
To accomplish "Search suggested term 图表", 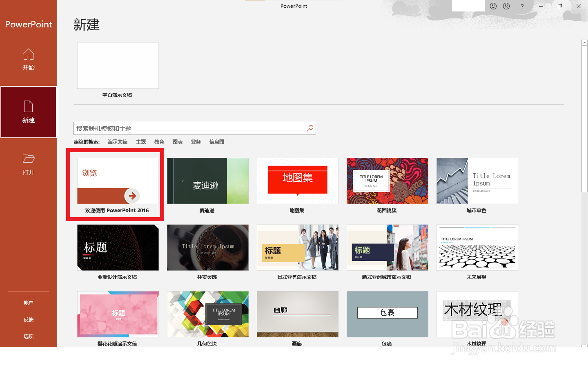I will click(178, 142).
